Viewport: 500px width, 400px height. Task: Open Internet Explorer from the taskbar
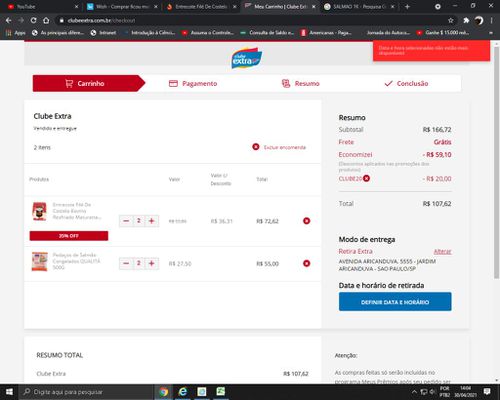pyautogui.click(x=183, y=392)
